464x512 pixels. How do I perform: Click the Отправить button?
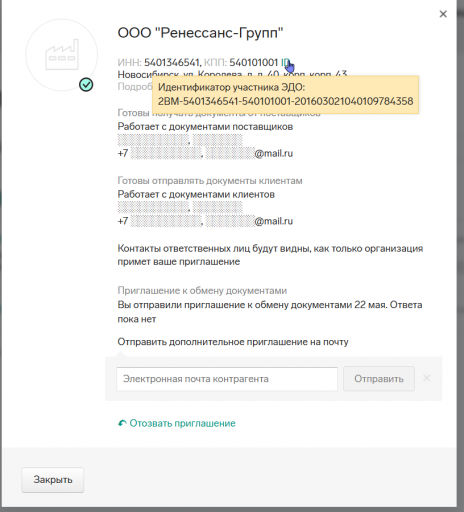(x=379, y=379)
